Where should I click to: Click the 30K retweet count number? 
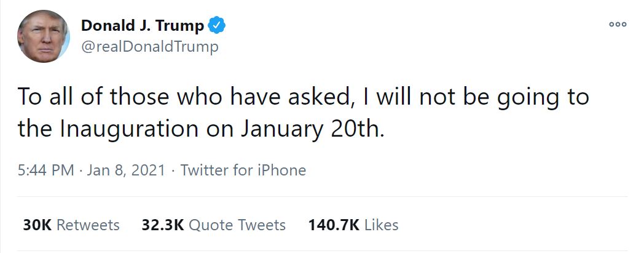pos(37,225)
